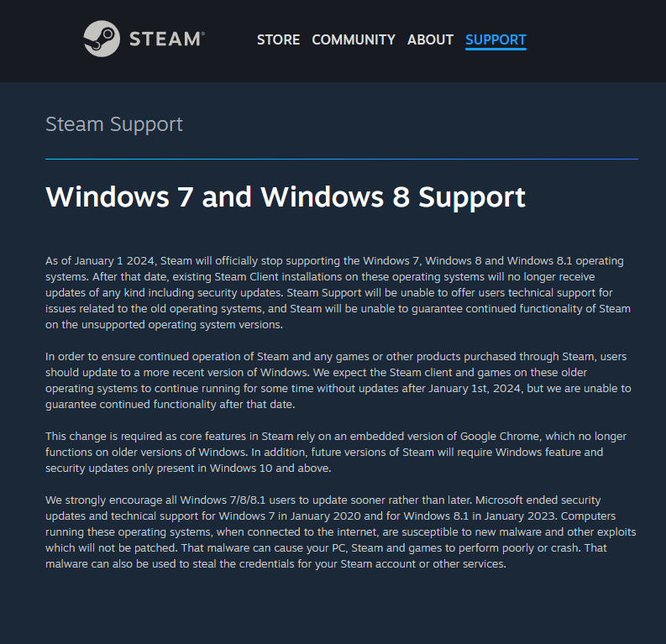The image size is (666, 644).
Task: Select the highlighted SUPPORT tab
Action: [x=496, y=40]
